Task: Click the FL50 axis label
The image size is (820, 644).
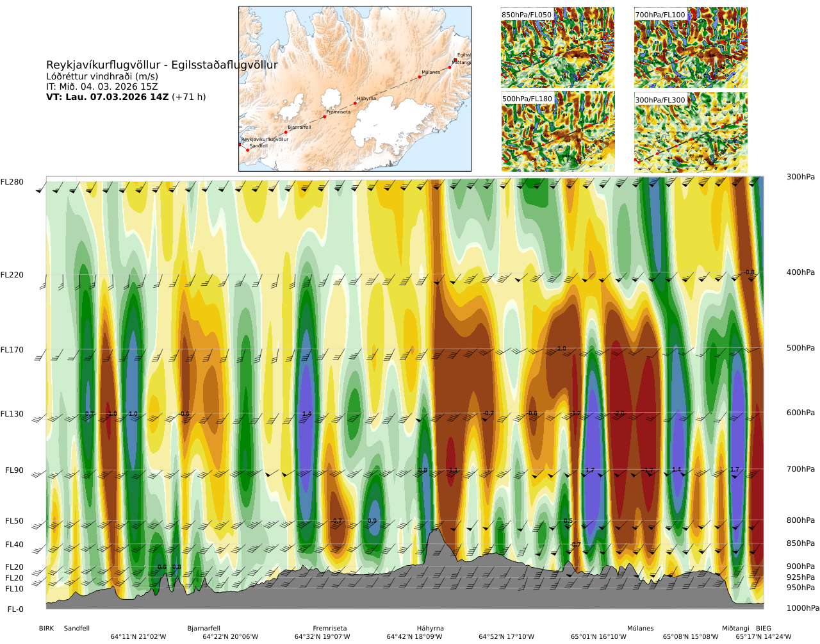Action: (x=14, y=521)
